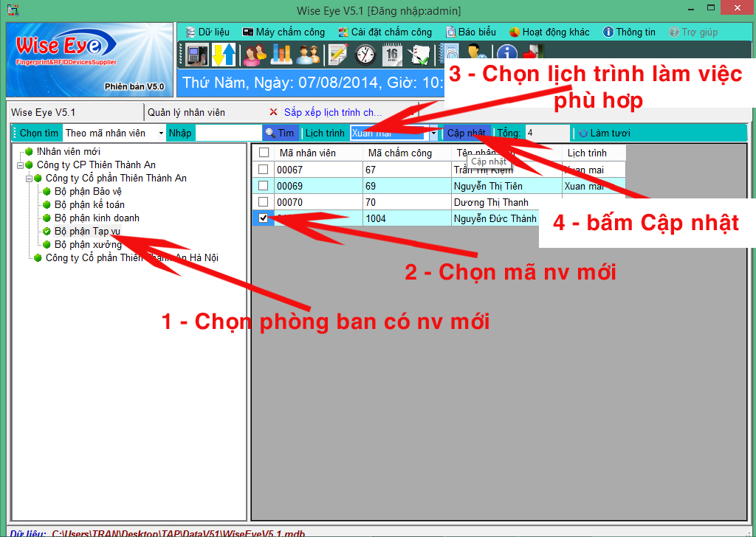Close the Quản lý nhân viên tab

tap(273, 112)
